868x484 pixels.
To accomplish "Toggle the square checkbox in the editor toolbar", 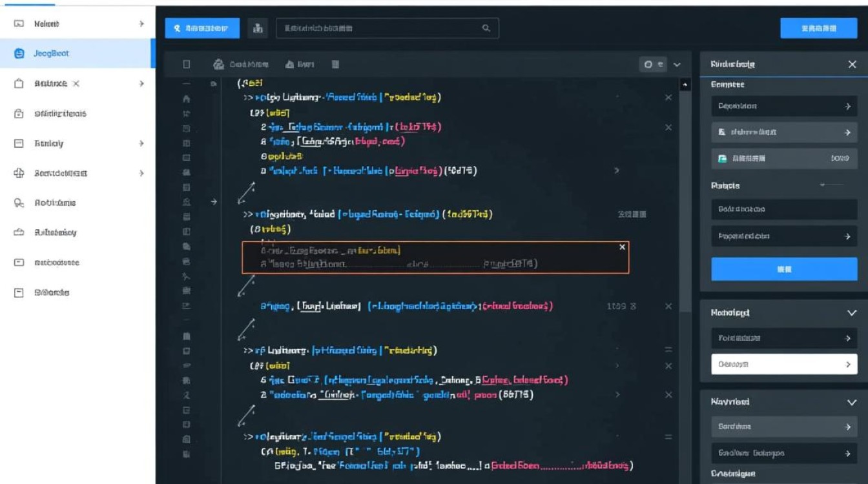I will [x=187, y=65].
